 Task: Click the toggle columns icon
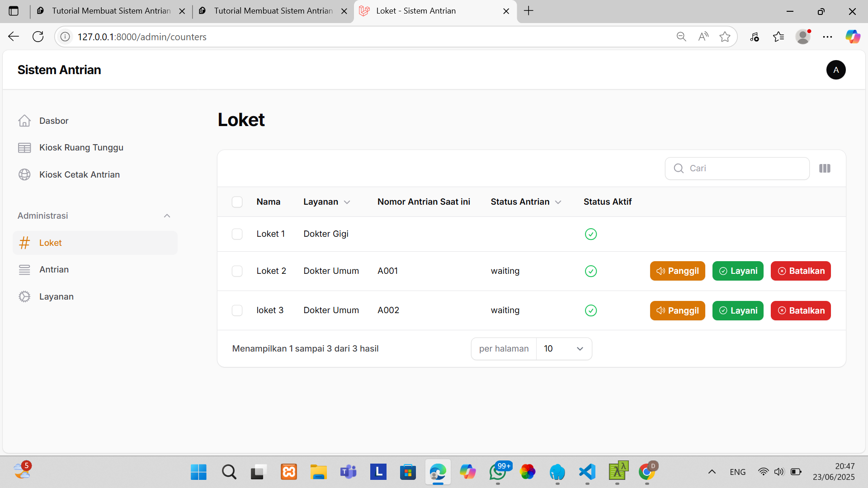point(825,169)
